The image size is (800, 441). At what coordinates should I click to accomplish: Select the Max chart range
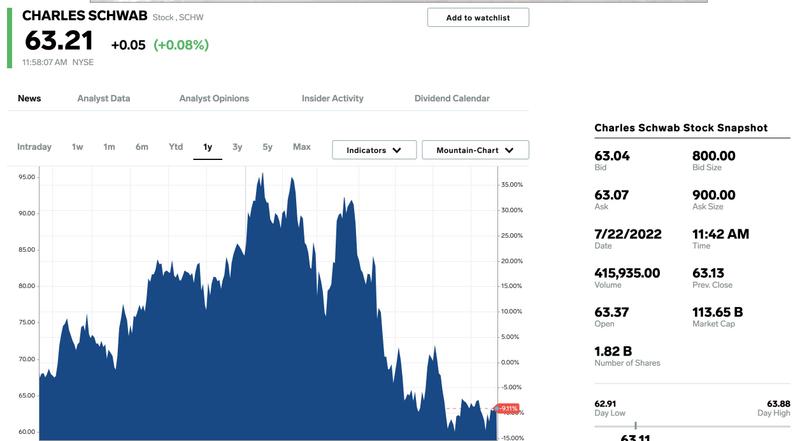pos(302,146)
